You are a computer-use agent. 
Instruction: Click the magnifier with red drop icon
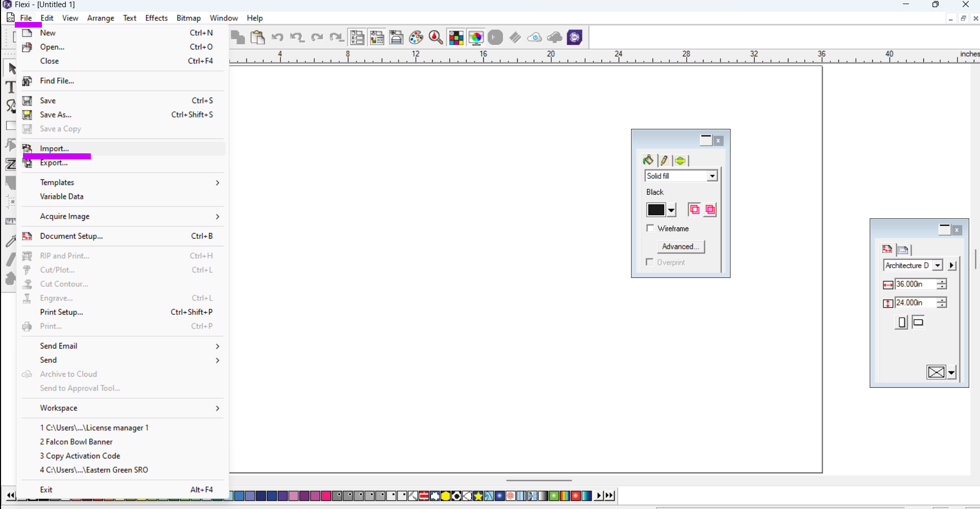(436, 37)
